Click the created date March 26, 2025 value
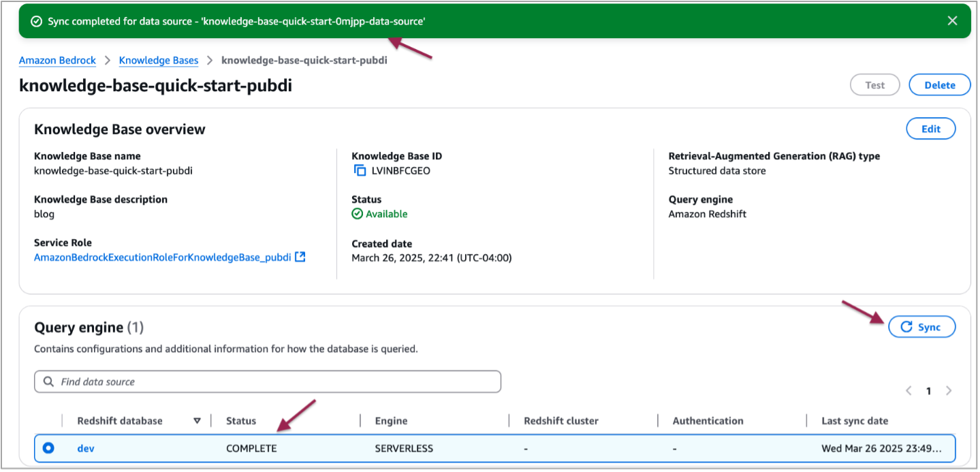The image size is (980, 472). pyautogui.click(x=432, y=257)
